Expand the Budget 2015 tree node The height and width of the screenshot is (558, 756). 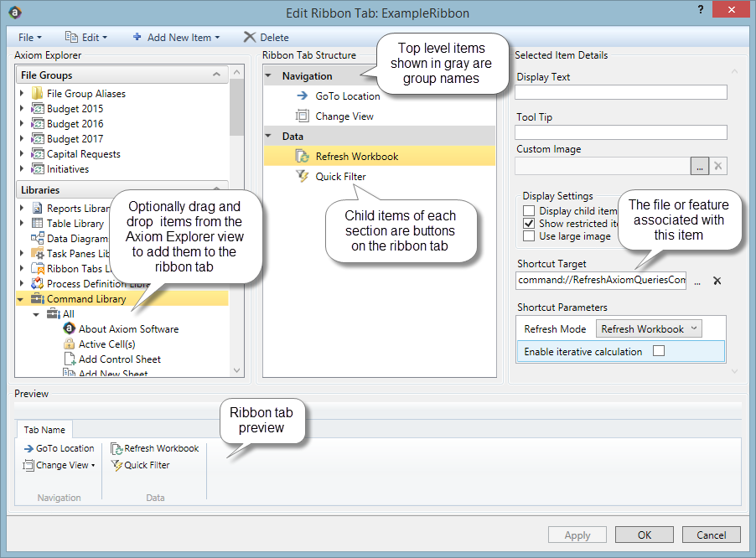coord(22,108)
